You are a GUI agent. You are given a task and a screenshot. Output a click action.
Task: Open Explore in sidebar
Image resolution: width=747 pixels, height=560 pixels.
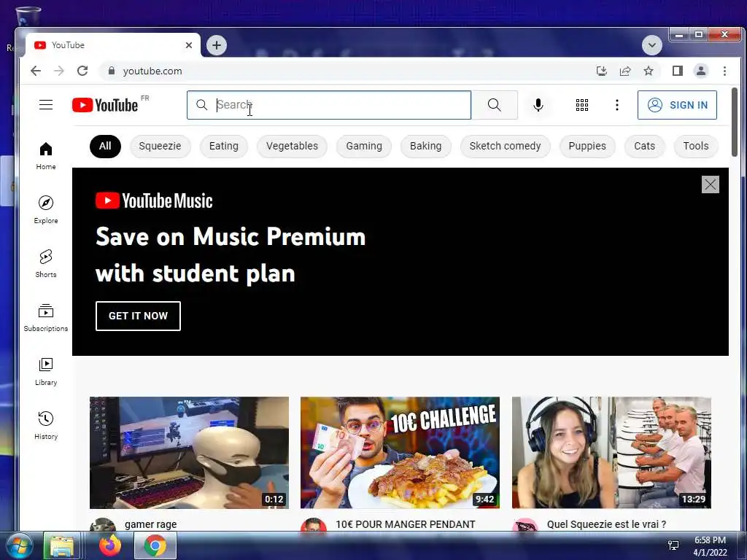tap(46, 209)
